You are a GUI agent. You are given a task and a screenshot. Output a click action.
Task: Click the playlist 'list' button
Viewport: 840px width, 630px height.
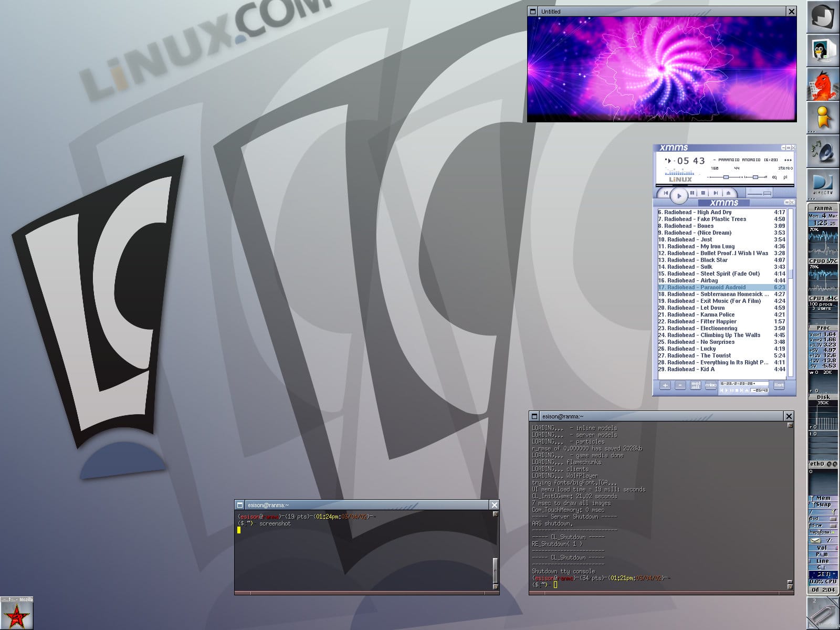779,385
